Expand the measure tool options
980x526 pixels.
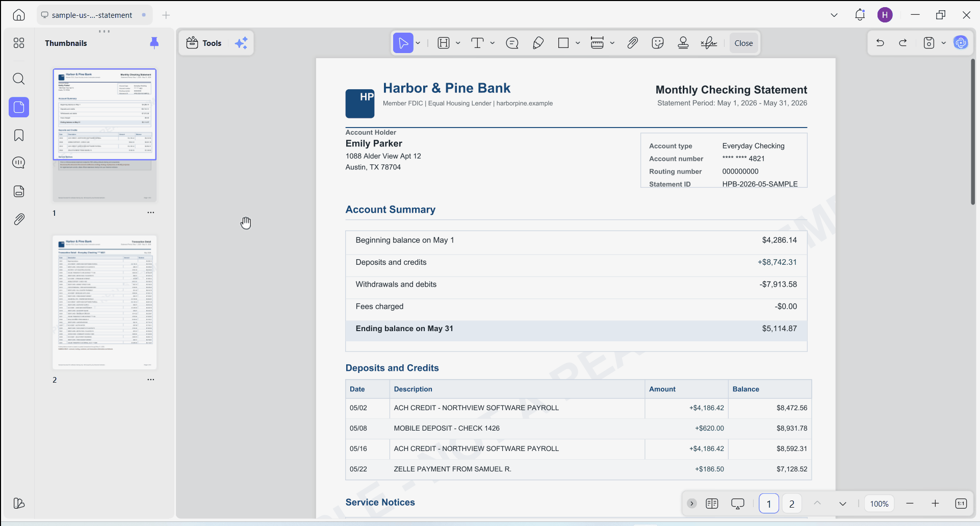[612, 43]
